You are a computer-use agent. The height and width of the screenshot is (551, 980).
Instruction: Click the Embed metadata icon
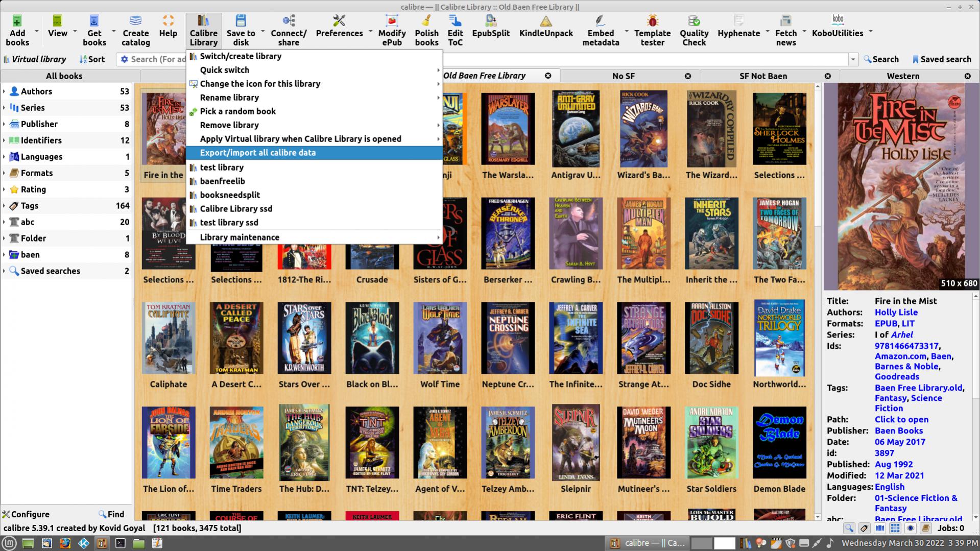click(x=601, y=21)
